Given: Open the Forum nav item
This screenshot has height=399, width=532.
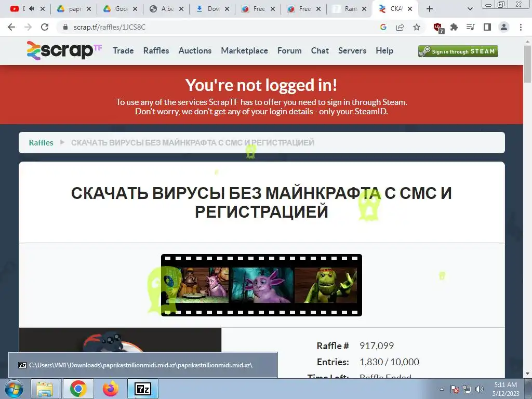Looking at the screenshot, I should 289,50.
